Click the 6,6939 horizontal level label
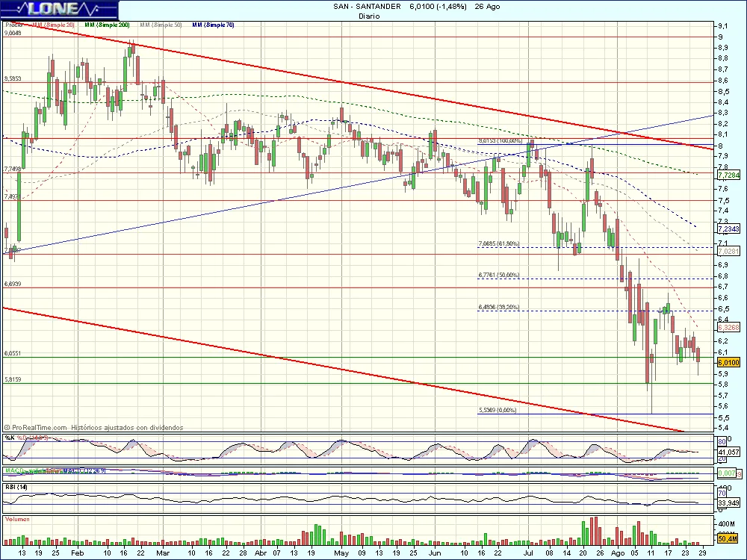This screenshot has width=747, height=560. [x=13, y=284]
